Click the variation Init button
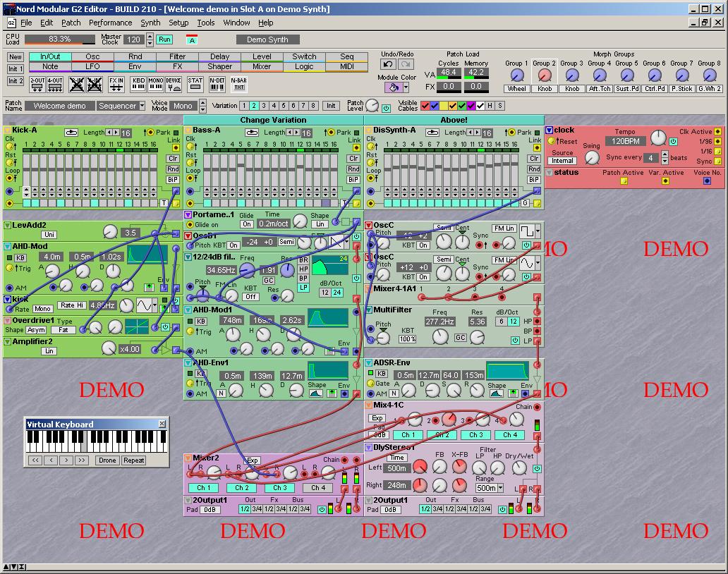 tap(331, 106)
